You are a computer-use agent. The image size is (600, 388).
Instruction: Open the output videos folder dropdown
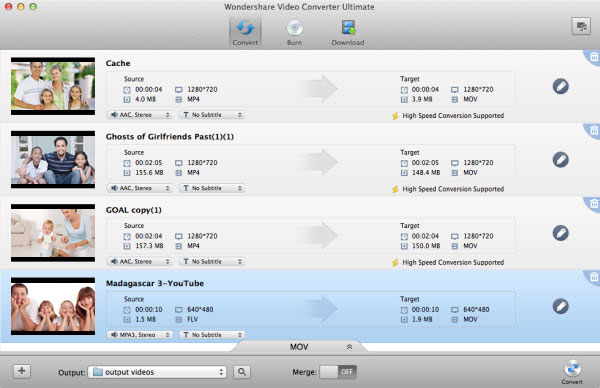(157, 372)
